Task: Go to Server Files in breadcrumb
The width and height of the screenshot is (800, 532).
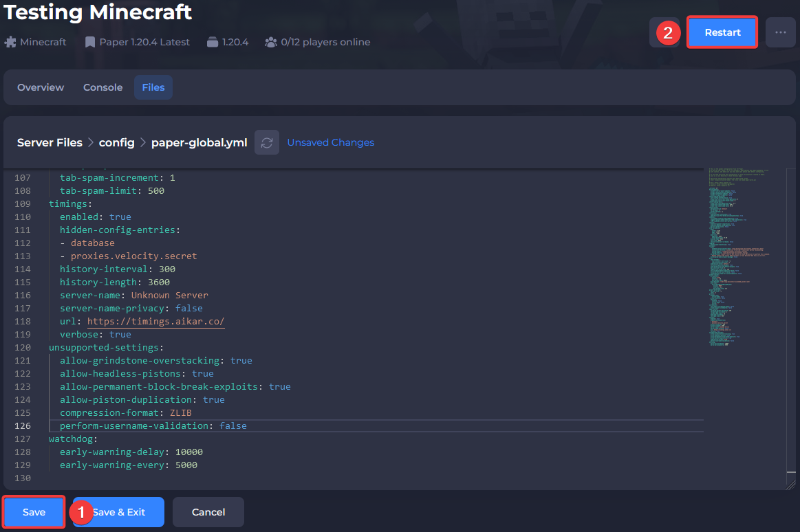Action: tap(50, 142)
